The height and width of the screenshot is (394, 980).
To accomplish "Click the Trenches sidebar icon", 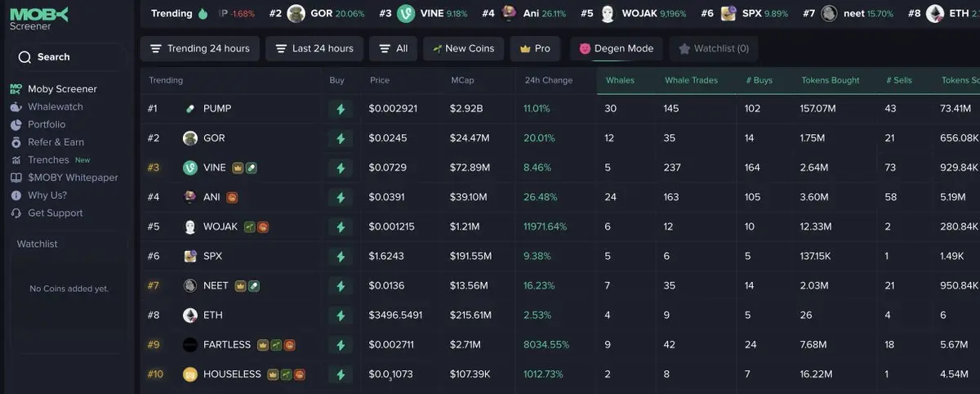I will (x=16, y=160).
